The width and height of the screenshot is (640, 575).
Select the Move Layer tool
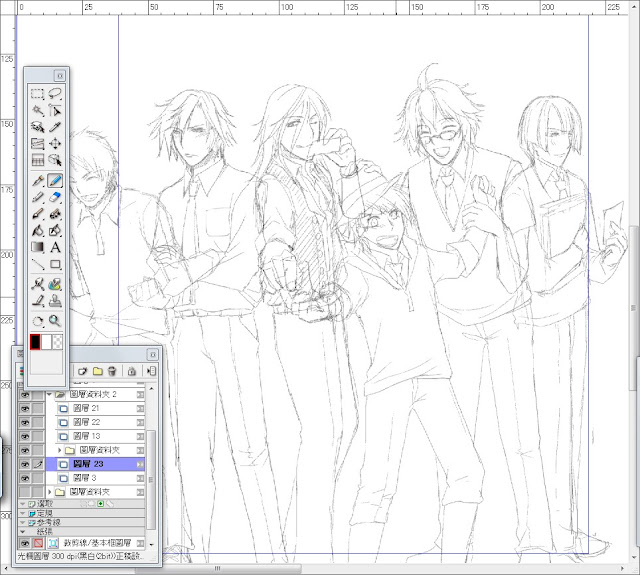coord(55,144)
